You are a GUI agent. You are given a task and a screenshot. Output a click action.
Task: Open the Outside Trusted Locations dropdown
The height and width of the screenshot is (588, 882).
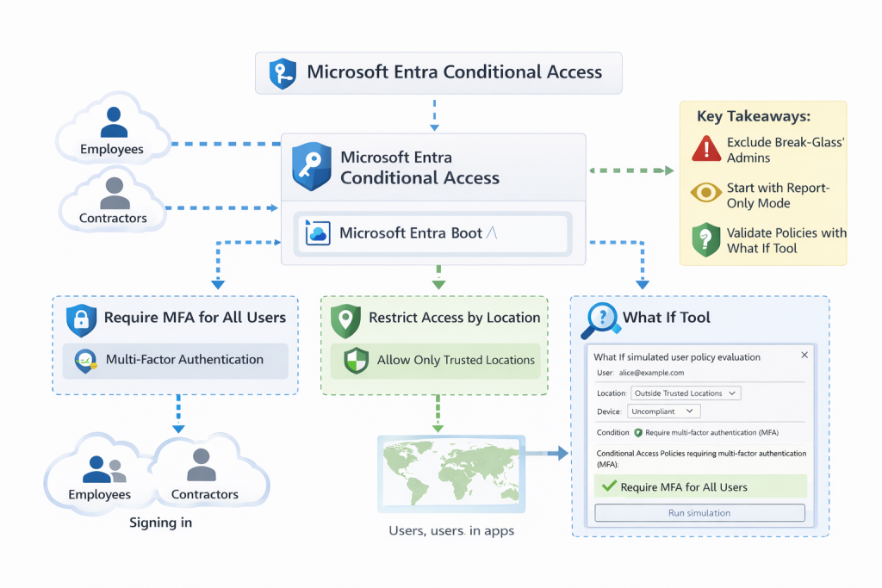[686, 393]
